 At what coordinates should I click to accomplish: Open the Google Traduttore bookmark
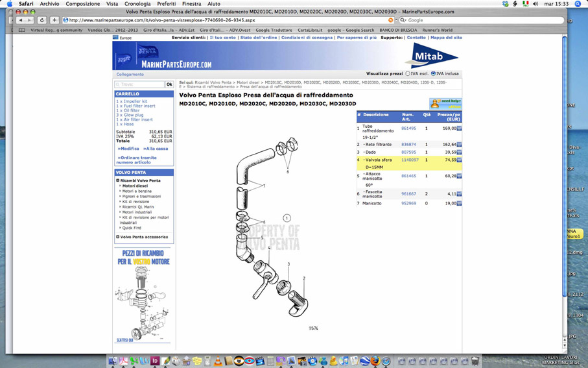click(274, 30)
